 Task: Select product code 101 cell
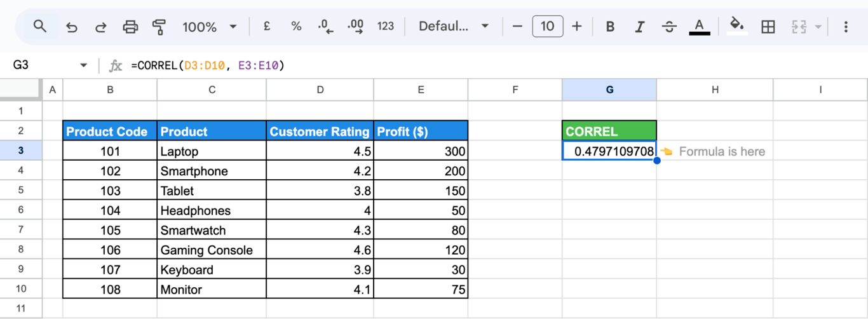pos(110,151)
